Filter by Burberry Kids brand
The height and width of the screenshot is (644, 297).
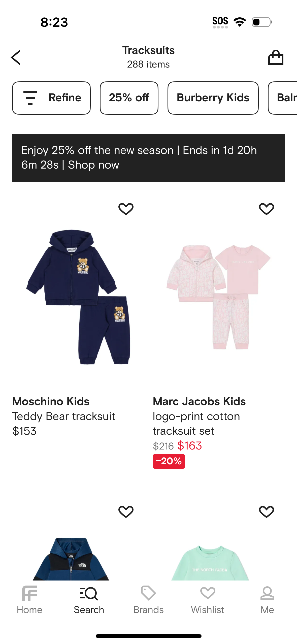(213, 98)
